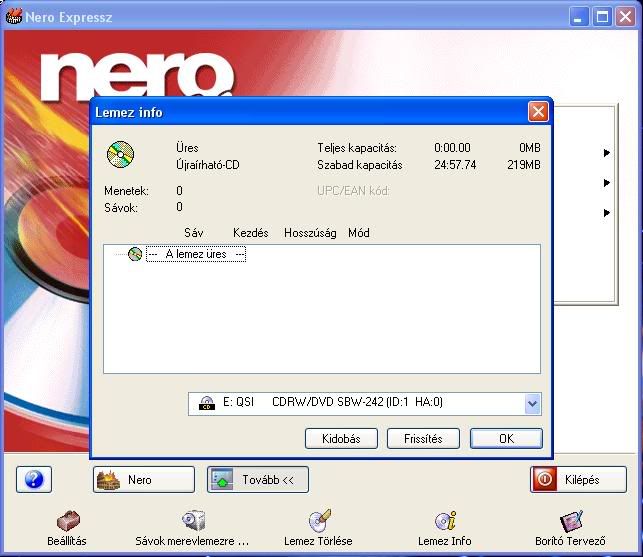643x557 pixels.
Task: Refresh disc info with Frissítés button
Action: [422, 438]
